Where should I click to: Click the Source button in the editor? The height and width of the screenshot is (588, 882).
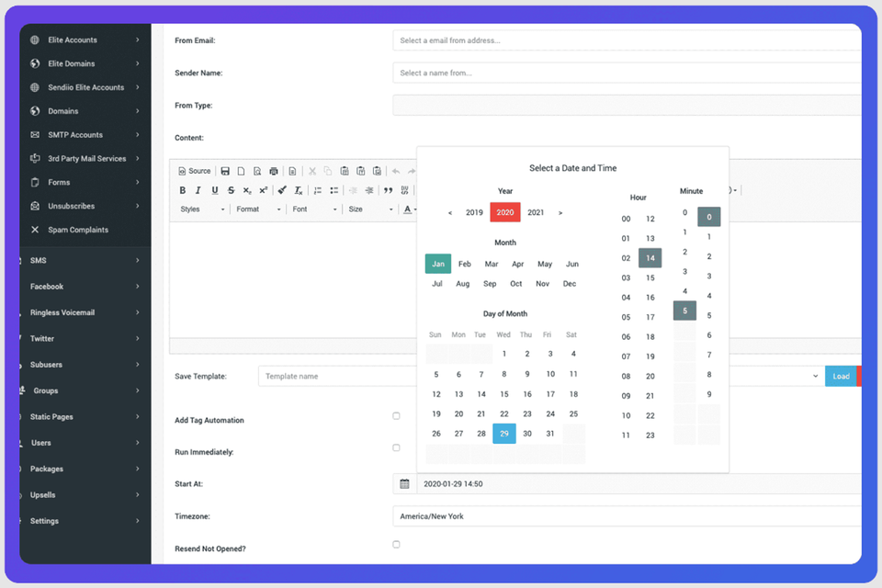194,171
